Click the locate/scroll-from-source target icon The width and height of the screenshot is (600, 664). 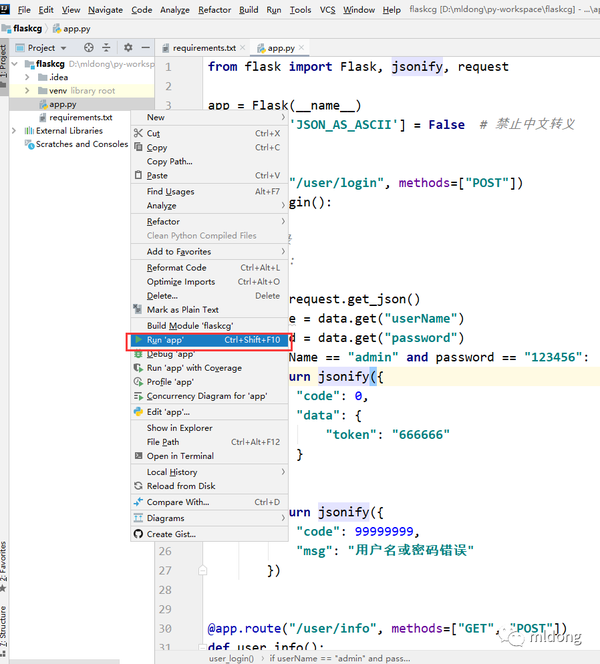[89, 47]
